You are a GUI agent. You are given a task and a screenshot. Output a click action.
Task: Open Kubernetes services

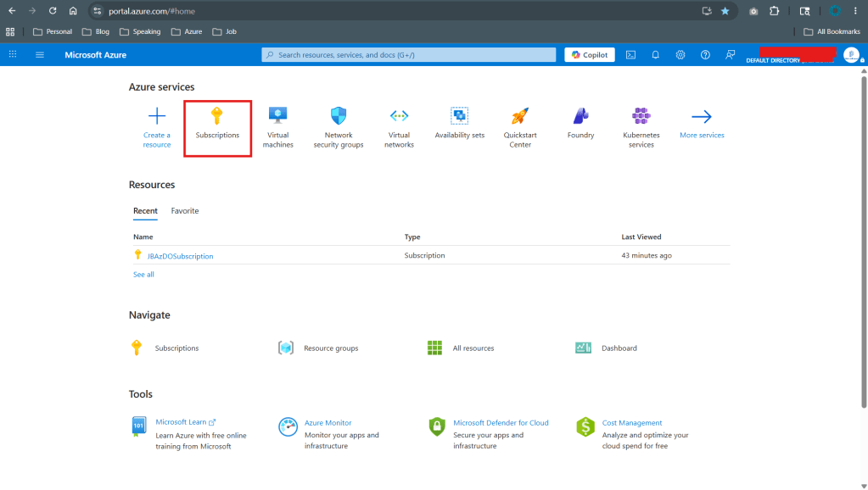[641, 128]
